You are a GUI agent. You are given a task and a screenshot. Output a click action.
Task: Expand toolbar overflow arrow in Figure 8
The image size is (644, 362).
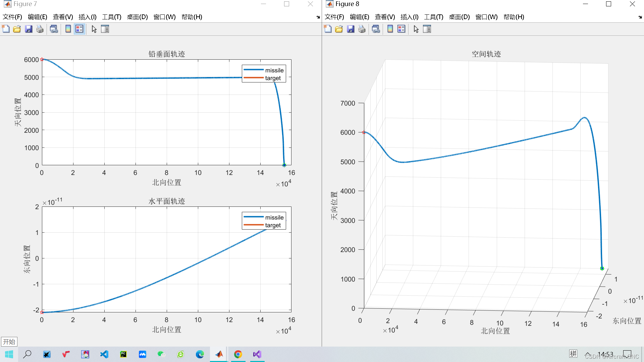click(x=640, y=17)
